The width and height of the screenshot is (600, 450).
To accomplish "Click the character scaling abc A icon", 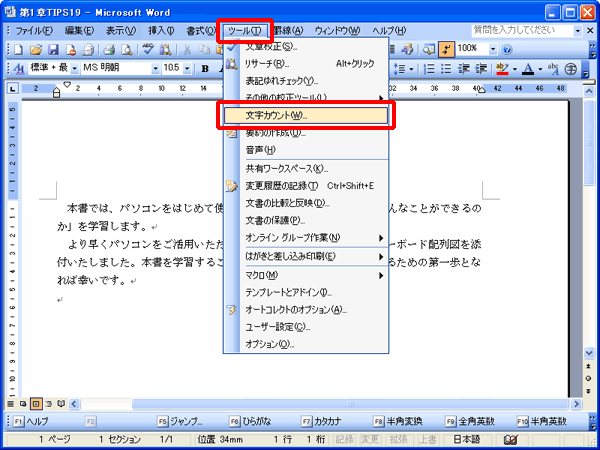I will click(x=553, y=68).
